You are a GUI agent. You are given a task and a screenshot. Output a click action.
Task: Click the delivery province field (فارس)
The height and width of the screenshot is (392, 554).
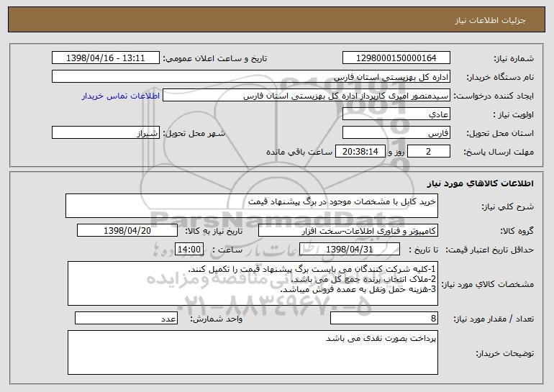[x=396, y=133]
